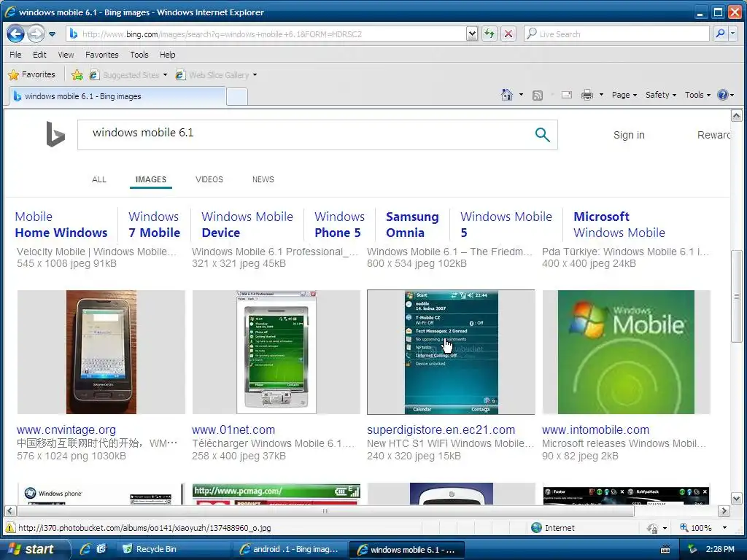Select the windows mobile 6.1 Bing images tab

click(117, 96)
